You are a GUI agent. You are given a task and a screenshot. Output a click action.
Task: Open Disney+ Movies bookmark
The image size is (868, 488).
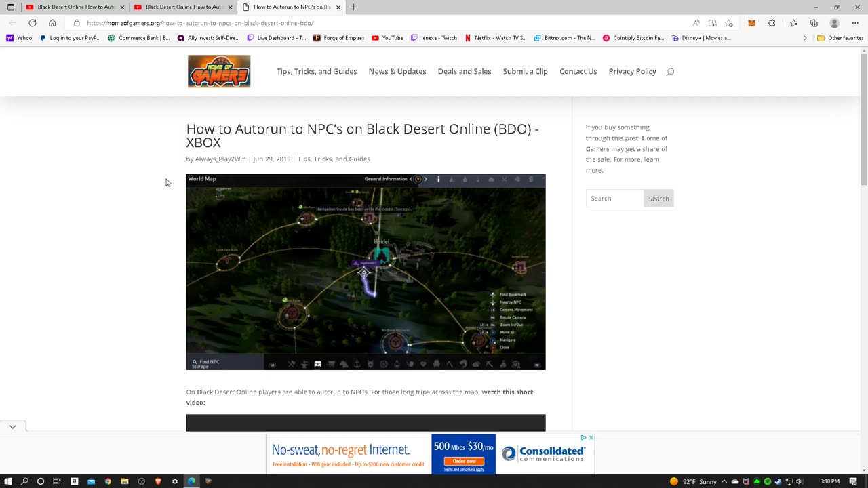coord(701,38)
